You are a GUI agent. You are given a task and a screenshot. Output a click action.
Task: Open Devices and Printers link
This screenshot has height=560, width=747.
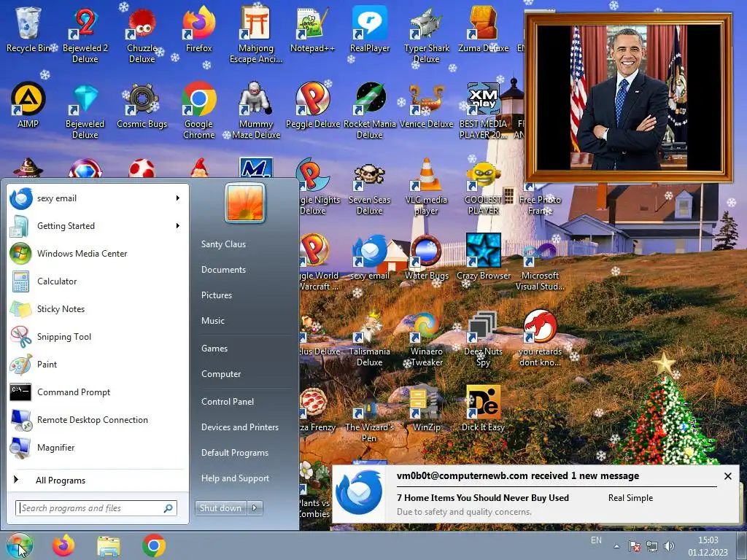pos(239,427)
